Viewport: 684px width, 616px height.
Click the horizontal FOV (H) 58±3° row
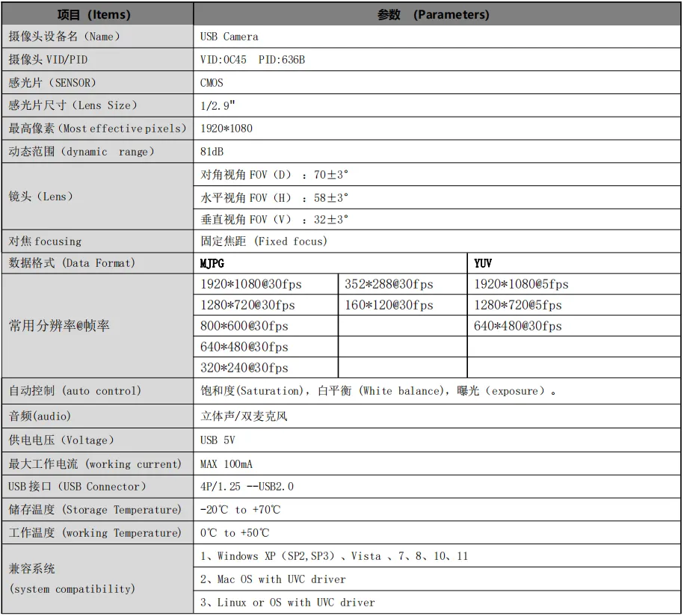point(274,198)
